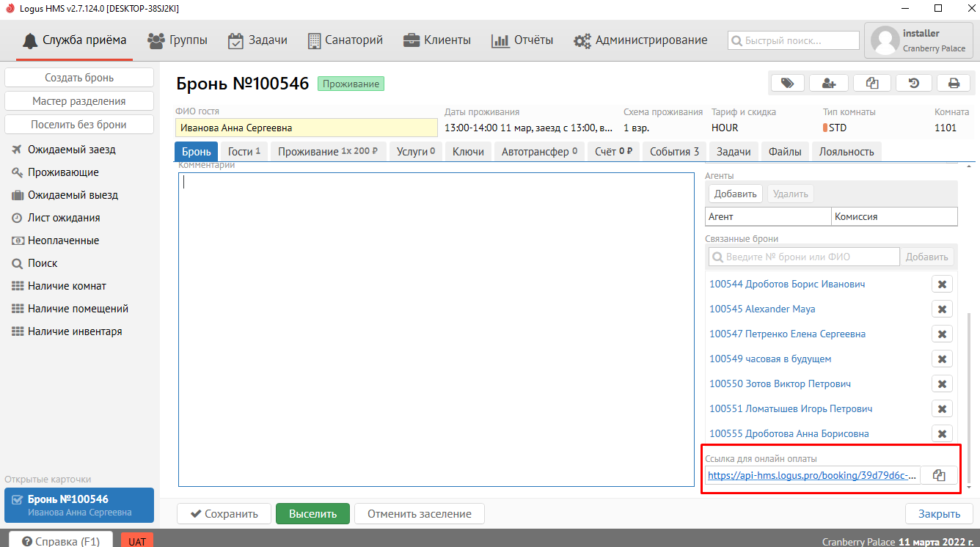Open the Отчёты menu

pyautogui.click(x=522, y=40)
